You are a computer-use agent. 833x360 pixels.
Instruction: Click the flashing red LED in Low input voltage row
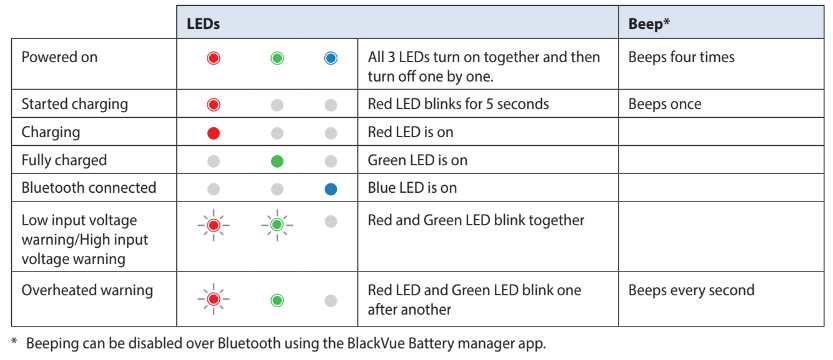(214, 225)
